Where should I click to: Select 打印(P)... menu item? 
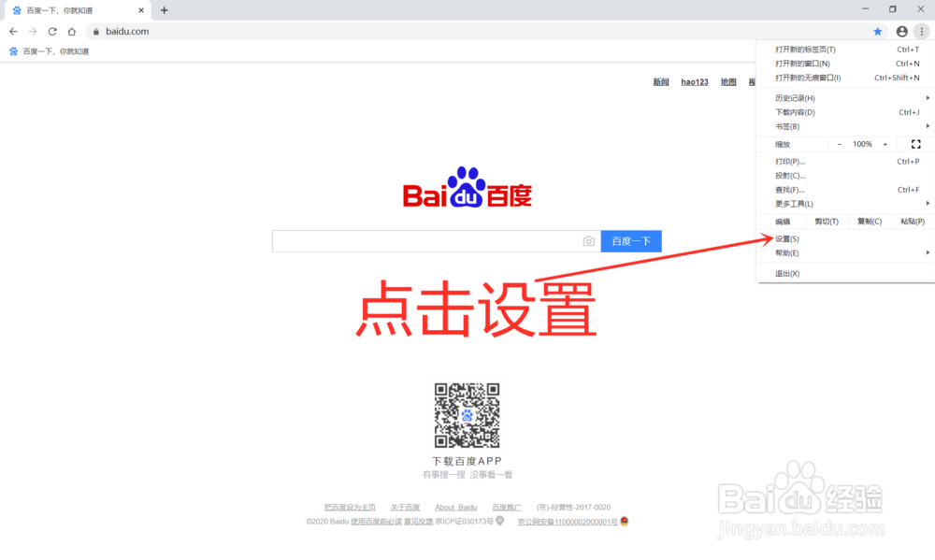(845, 162)
